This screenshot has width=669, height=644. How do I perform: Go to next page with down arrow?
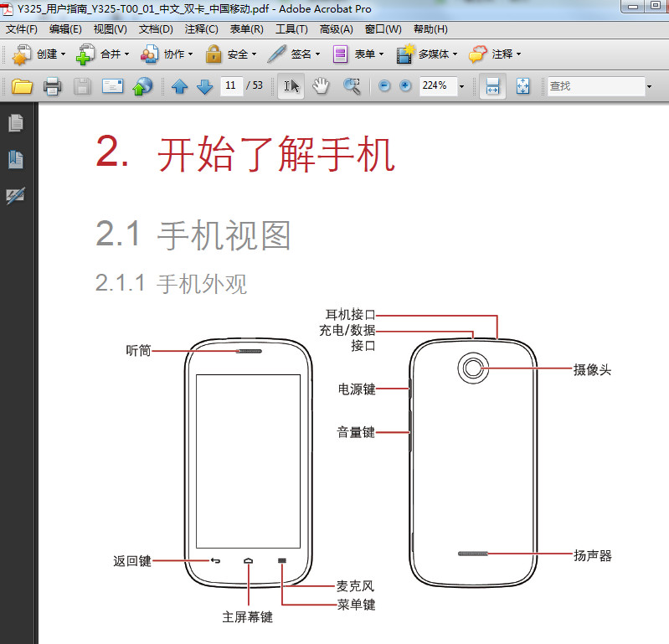pos(205,86)
